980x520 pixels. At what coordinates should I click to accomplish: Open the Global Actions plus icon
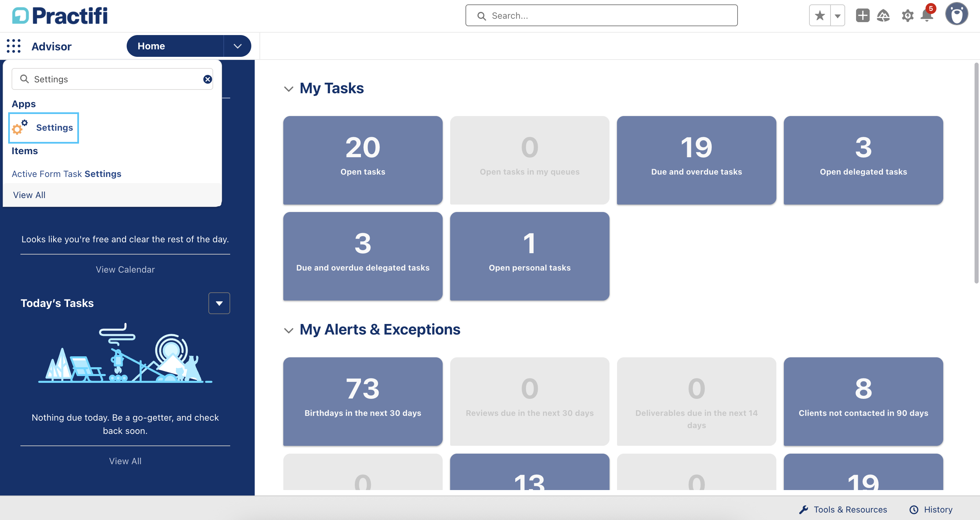(863, 16)
